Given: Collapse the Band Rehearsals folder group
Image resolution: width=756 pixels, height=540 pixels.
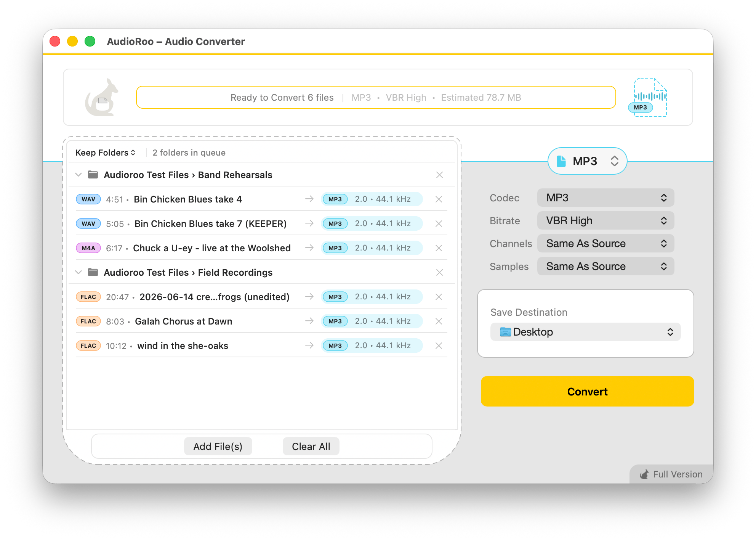Looking at the screenshot, I should tap(78, 175).
